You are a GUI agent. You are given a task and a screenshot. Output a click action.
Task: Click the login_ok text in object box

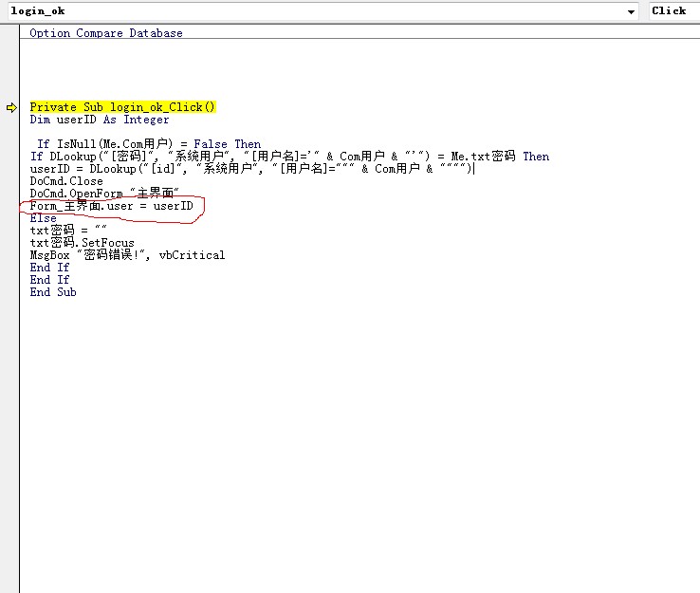[x=38, y=11]
